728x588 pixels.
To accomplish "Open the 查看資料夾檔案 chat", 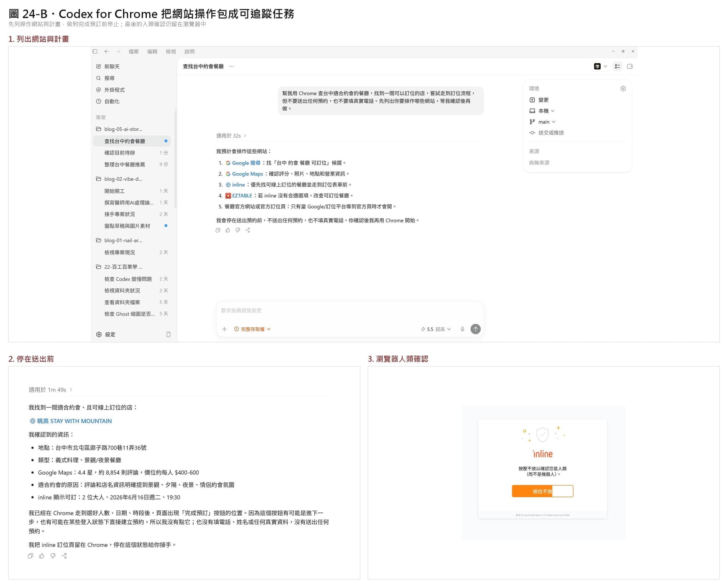I will [x=132, y=303].
